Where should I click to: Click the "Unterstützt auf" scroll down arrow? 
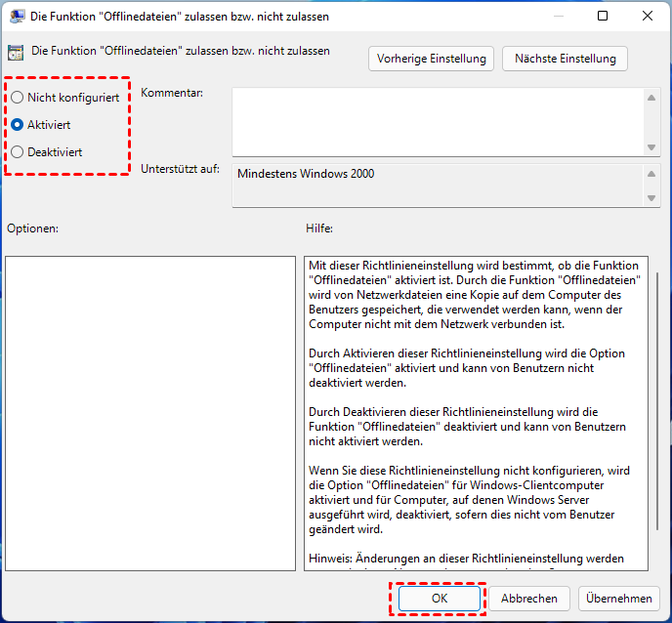(651, 198)
